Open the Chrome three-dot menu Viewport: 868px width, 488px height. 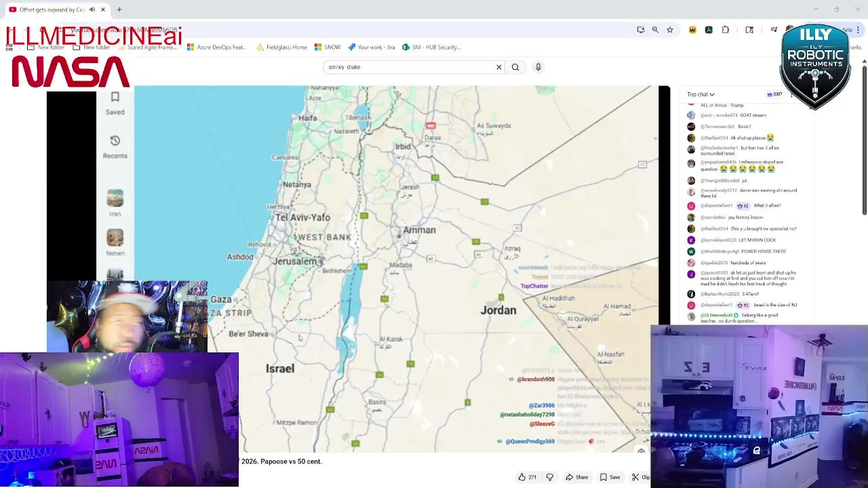coord(859,30)
